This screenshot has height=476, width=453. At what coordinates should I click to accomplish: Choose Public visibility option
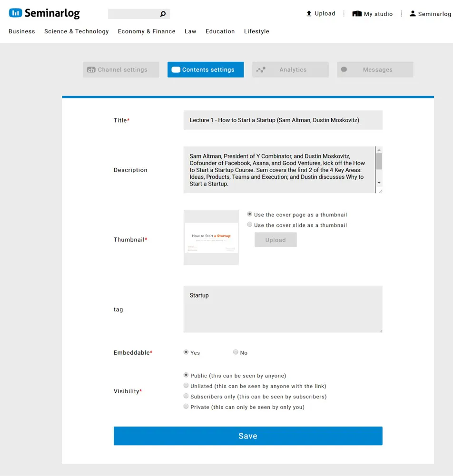pos(186,375)
